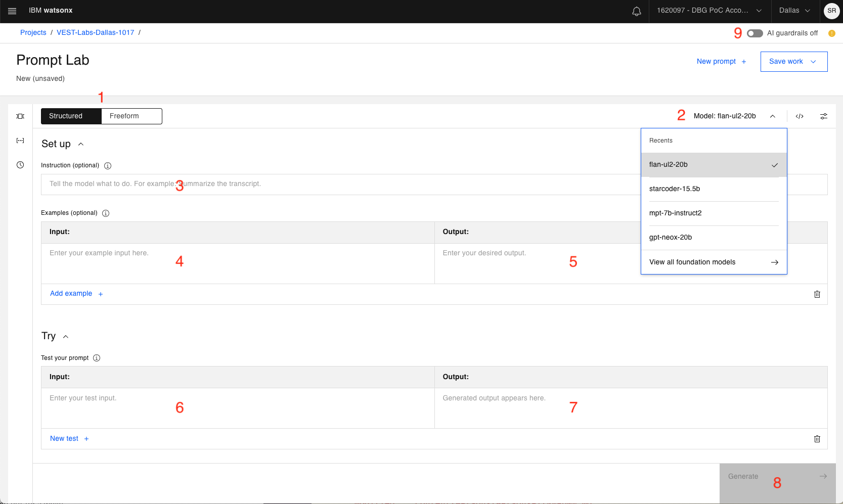Switch to Structured mode

tap(71, 116)
